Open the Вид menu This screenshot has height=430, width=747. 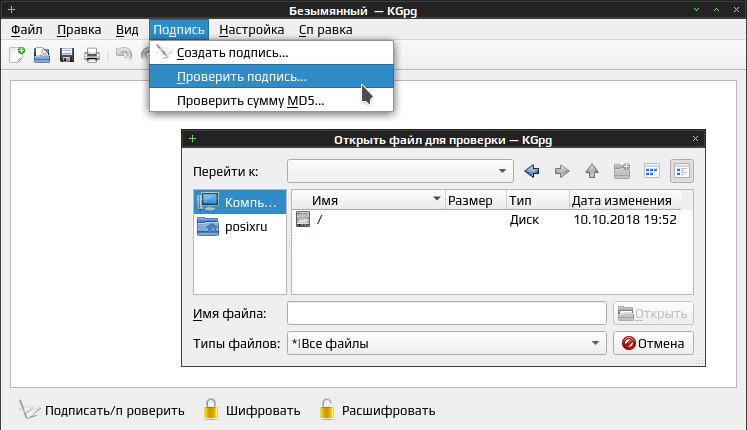[127, 30]
